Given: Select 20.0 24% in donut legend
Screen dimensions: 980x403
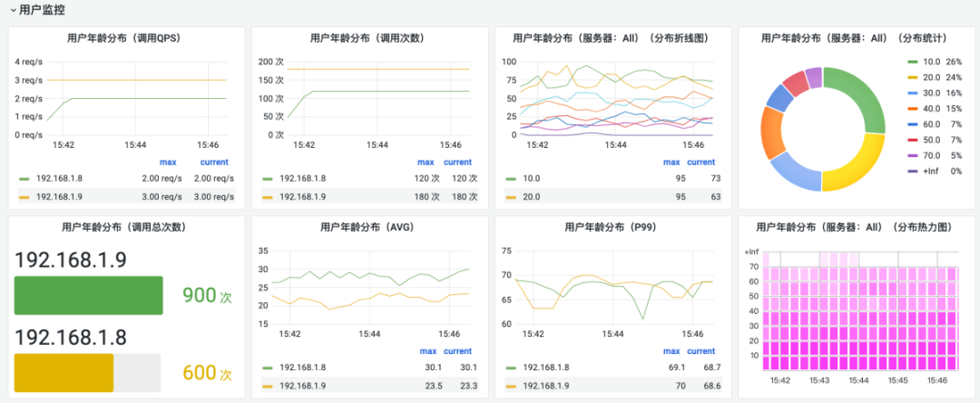Looking at the screenshot, I should click(x=935, y=77).
